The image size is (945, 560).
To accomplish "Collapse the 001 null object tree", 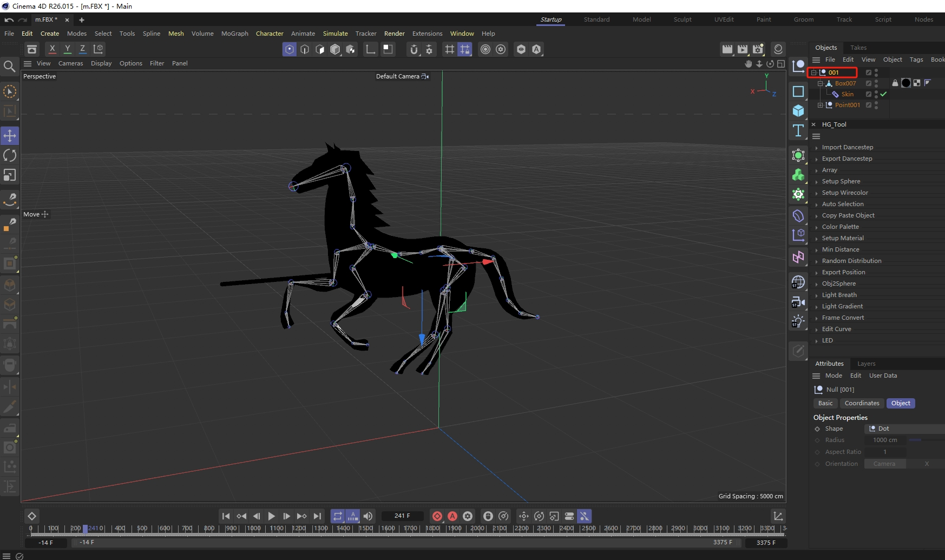I will [813, 73].
